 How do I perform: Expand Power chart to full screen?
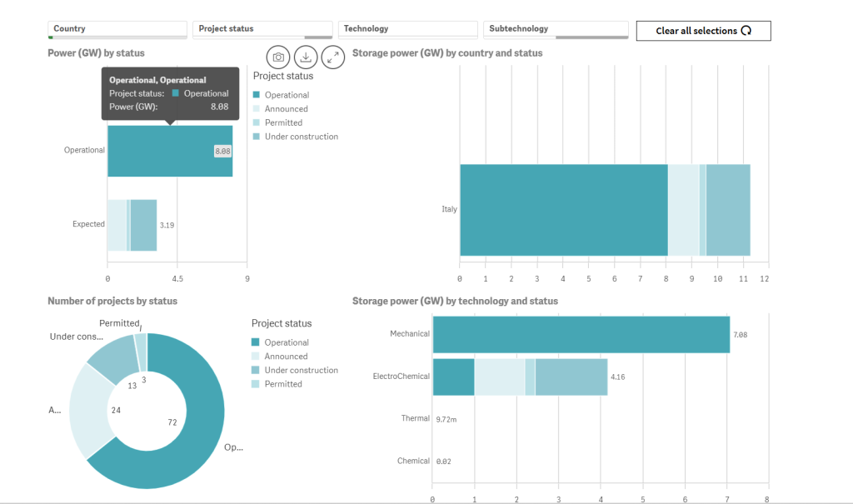point(333,57)
